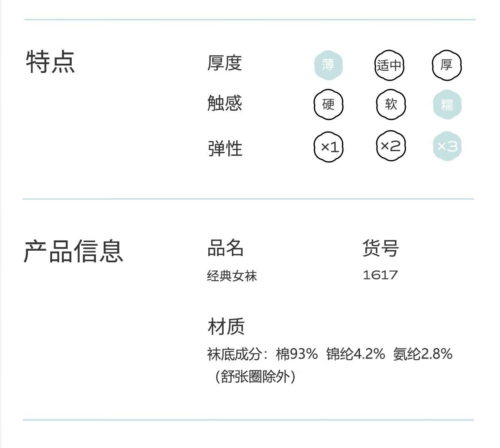The image size is (500, 448).
Task: Choose the 适中 thickness option
Action: (389, 65)
